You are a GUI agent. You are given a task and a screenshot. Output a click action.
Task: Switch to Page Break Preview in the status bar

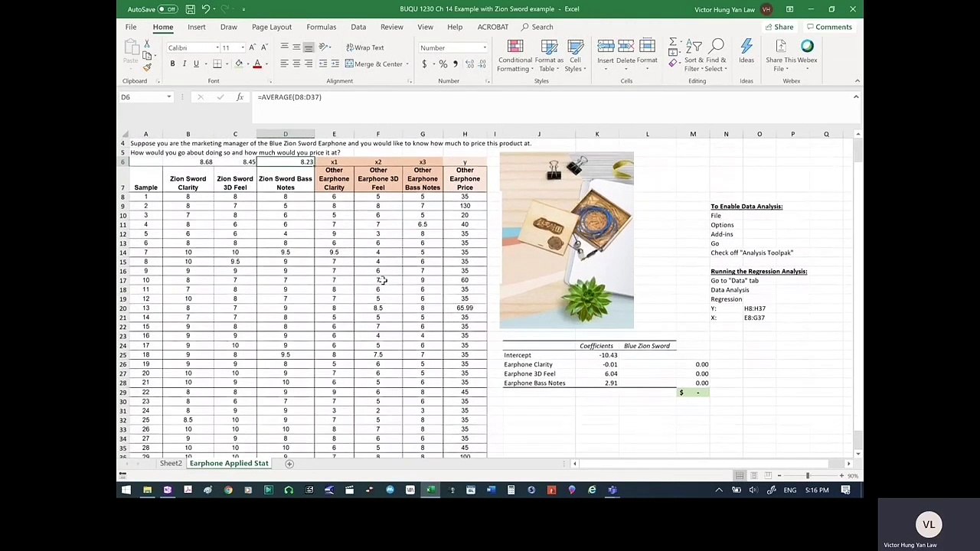tap(768, 475)
